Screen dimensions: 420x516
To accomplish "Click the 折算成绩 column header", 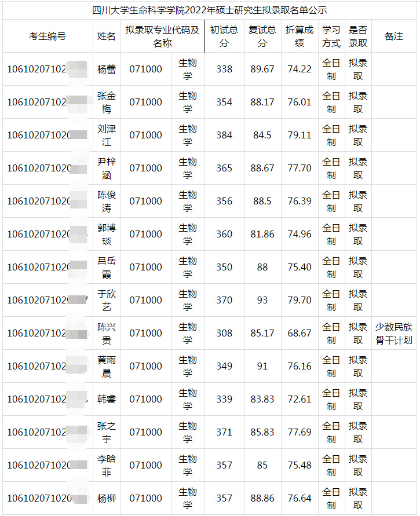I will pos(300,36).
